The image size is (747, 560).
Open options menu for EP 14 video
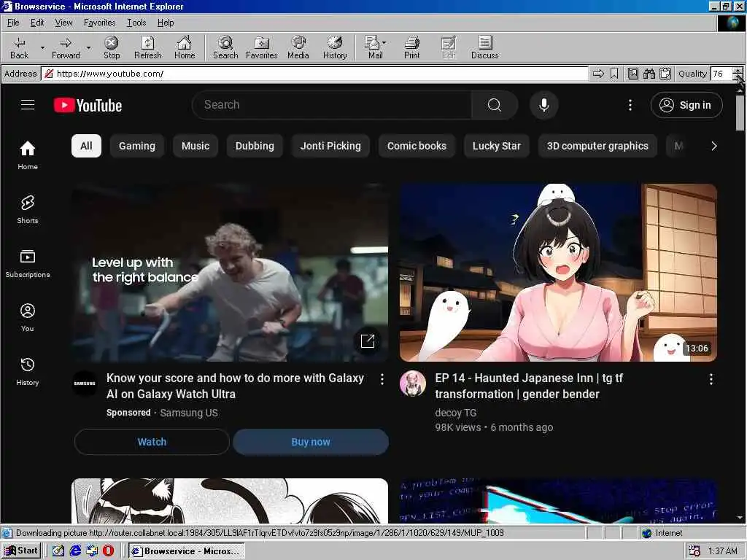711,379
